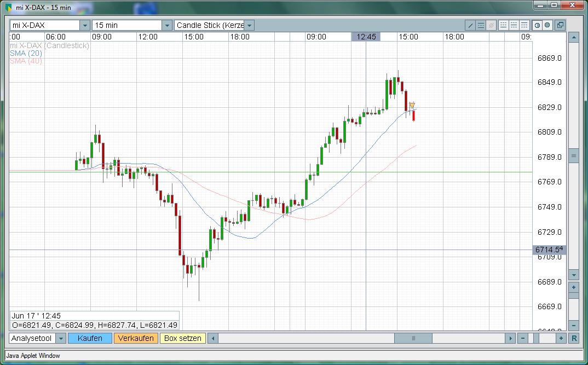
Task: Toggle the fully shaded circle display mode
Action: [x=547, y=25]
